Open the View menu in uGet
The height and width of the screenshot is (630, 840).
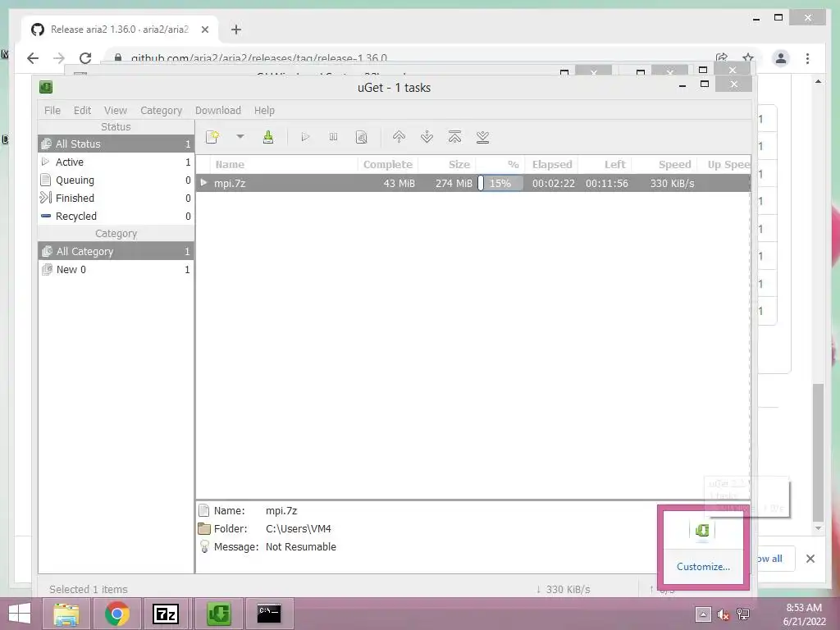coord(115,111)
